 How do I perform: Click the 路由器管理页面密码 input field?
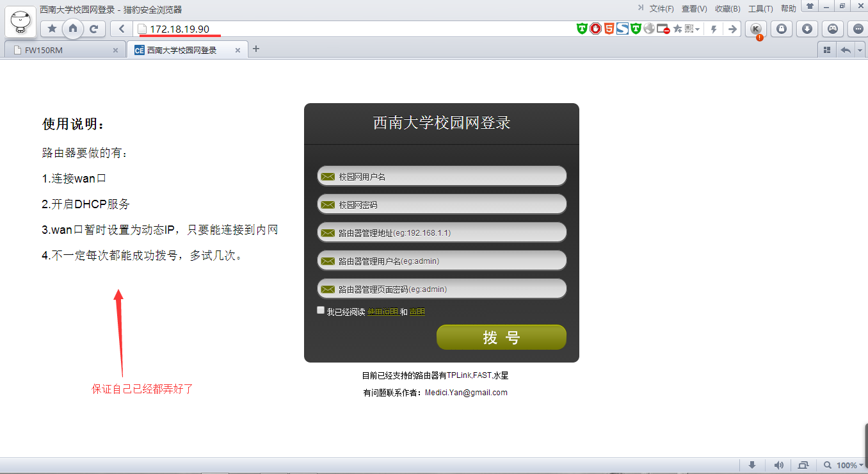[x=442, y=289]
